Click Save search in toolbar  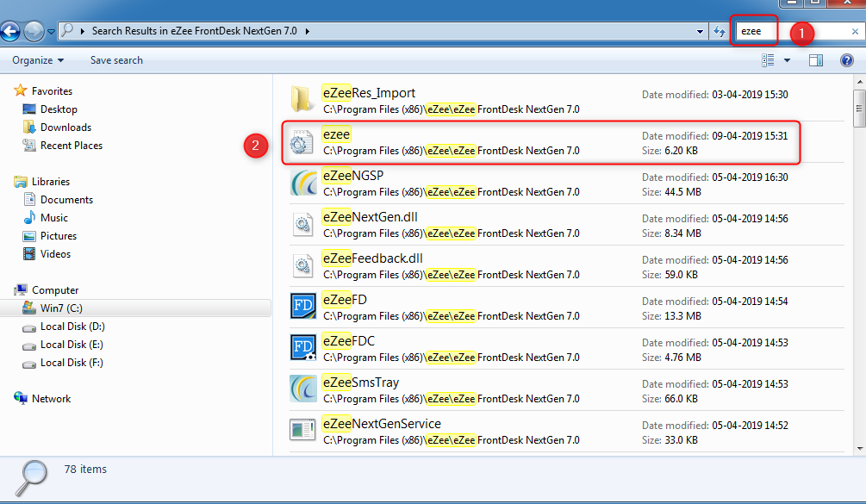point(116,60)
